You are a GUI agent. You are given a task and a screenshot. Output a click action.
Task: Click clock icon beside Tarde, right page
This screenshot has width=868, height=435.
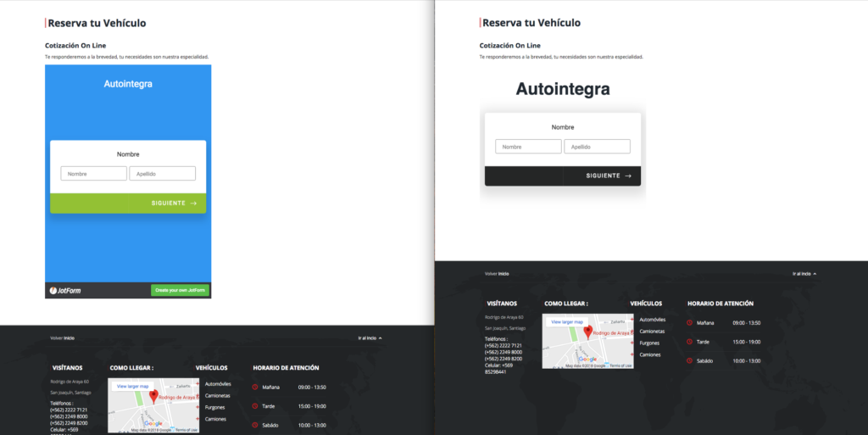[689, 342]
